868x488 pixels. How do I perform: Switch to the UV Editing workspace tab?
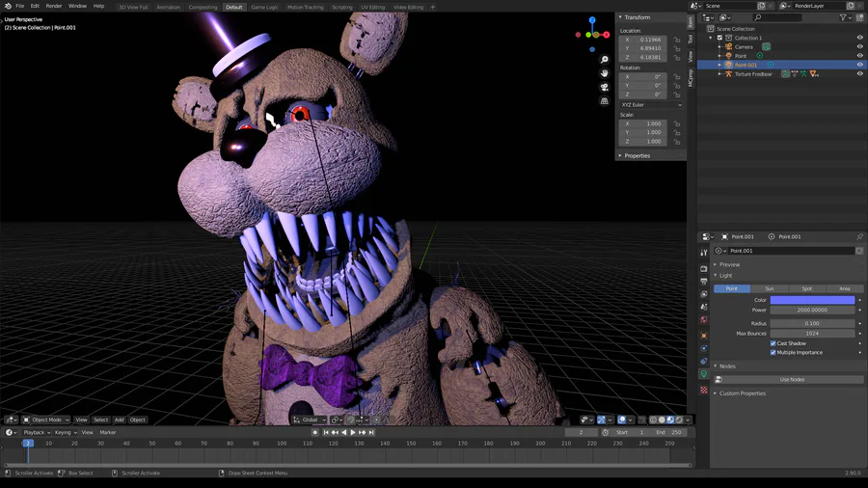coord(372,7)
